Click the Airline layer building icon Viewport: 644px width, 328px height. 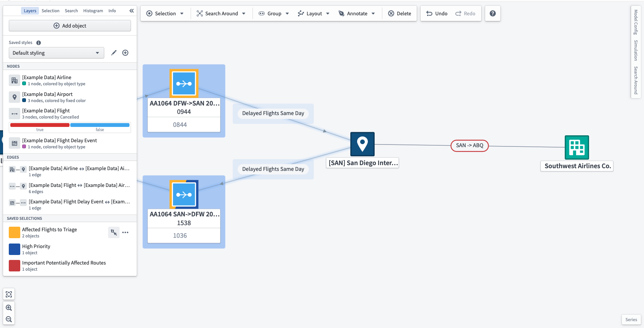point(15,80)
